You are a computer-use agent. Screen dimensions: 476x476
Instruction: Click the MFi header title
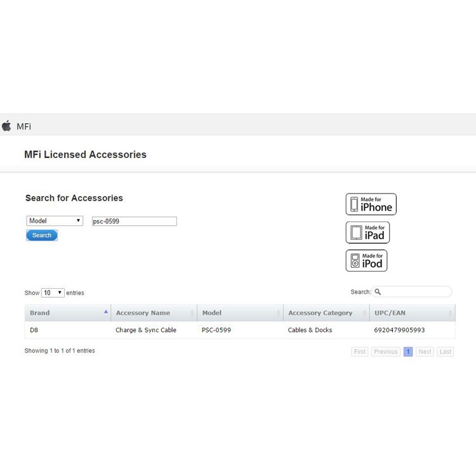click(x=23, y=126)
